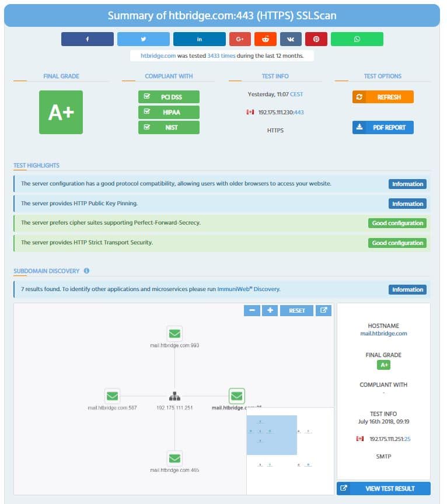
Task: Click 'The server provides HTTP Public Key Pinning.' text
Action: pyautogui.click(x=79, y=204)
